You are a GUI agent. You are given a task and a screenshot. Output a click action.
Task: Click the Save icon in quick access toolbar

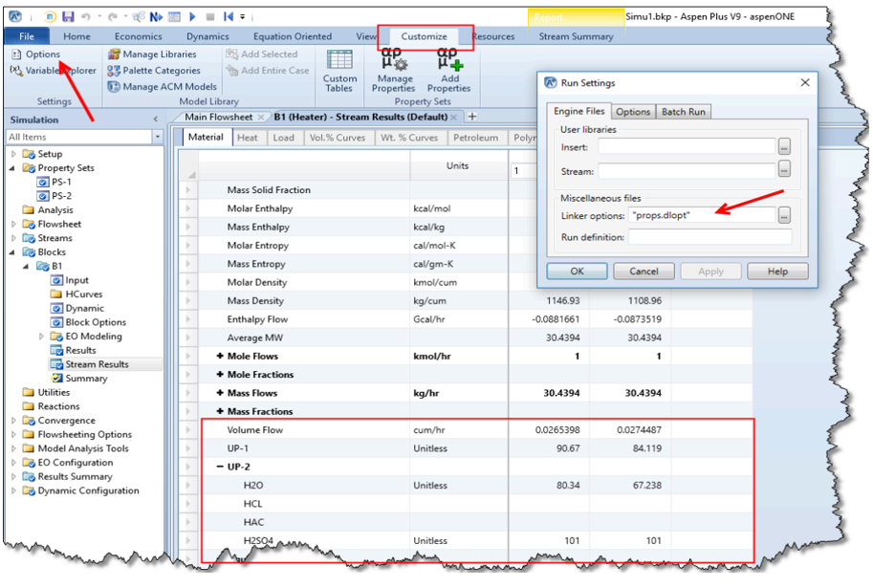67,16
